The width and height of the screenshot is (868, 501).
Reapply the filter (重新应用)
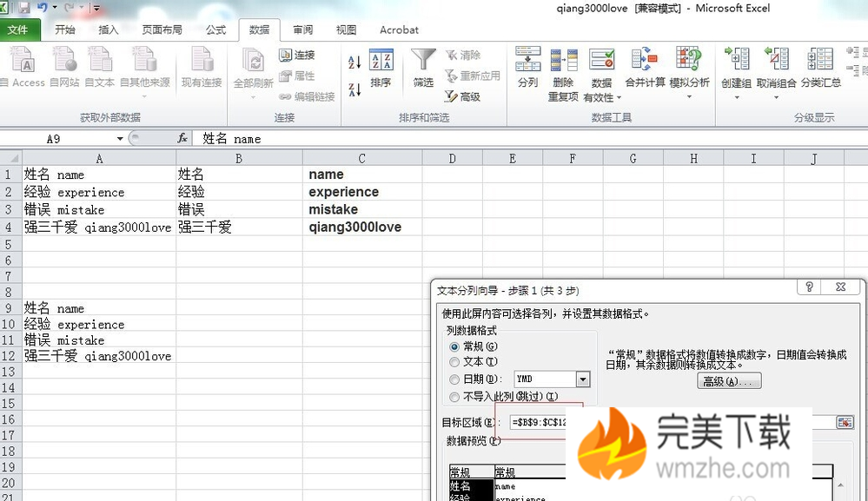coord(473,76)
